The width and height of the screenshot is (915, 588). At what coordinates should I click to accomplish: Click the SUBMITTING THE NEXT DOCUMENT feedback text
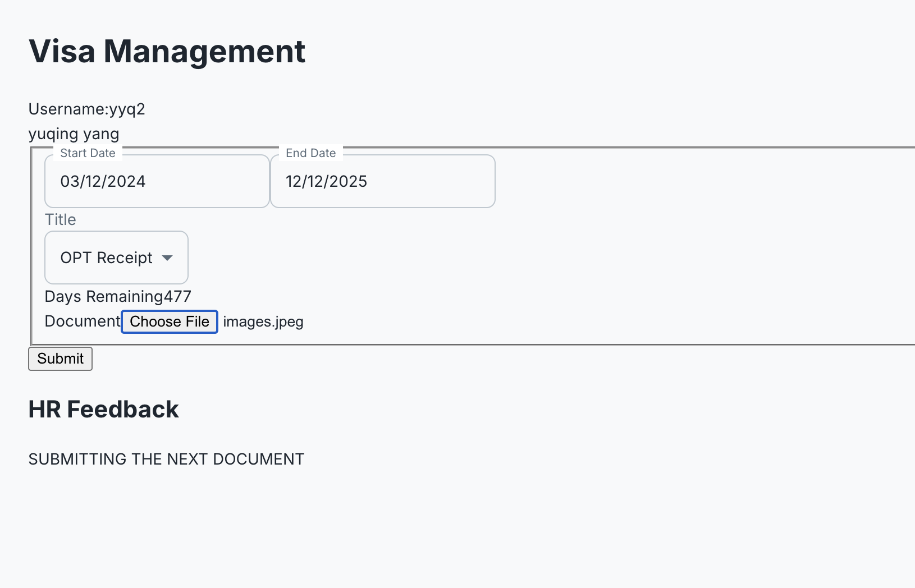[166, 458]
